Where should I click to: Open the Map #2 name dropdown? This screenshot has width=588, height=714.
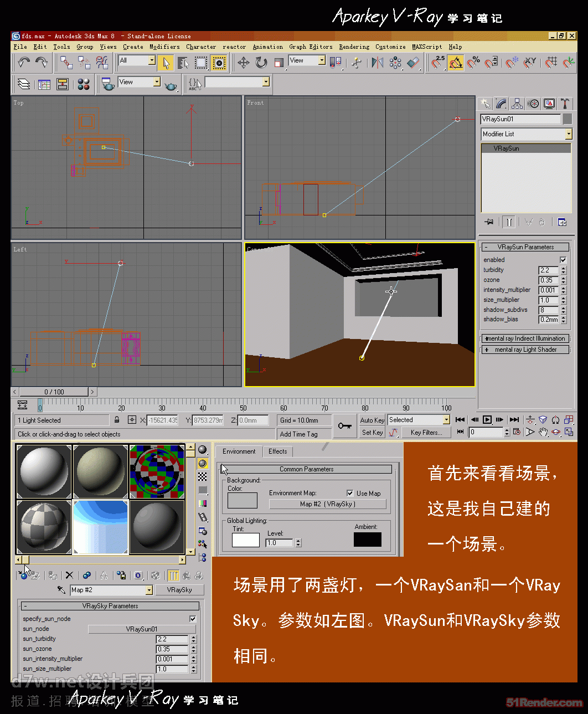tap(149, 590)
